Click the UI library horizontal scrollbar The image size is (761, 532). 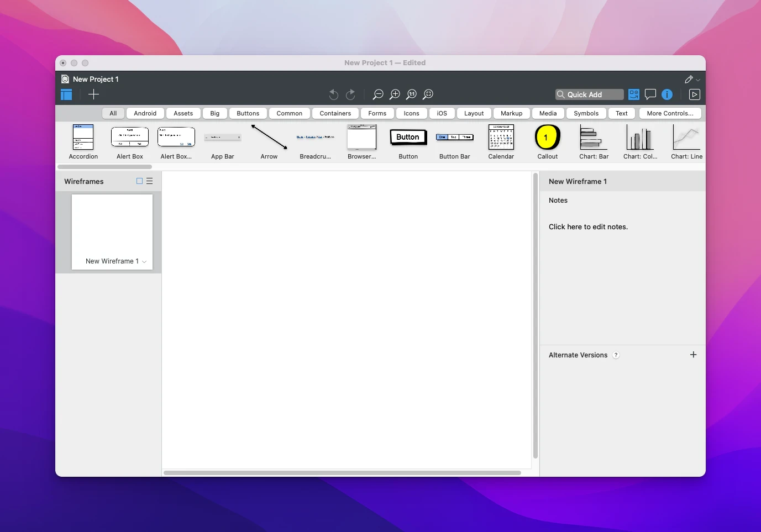click(x=104, y=166)
